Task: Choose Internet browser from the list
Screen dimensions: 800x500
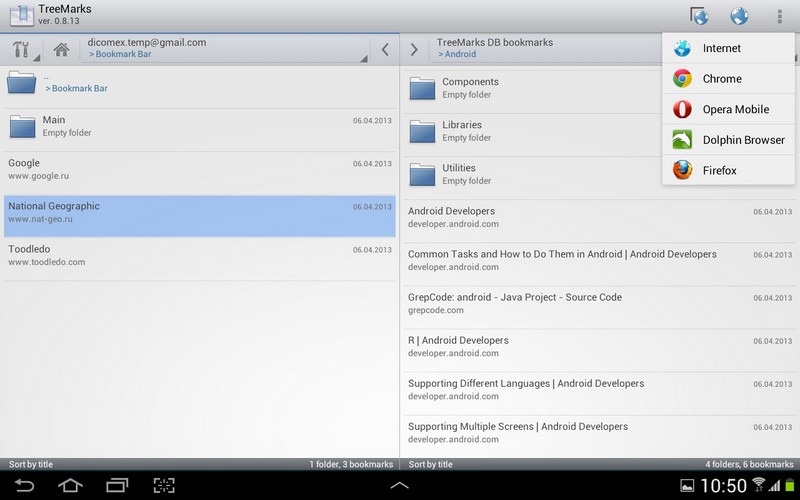Action: point(729,48)
